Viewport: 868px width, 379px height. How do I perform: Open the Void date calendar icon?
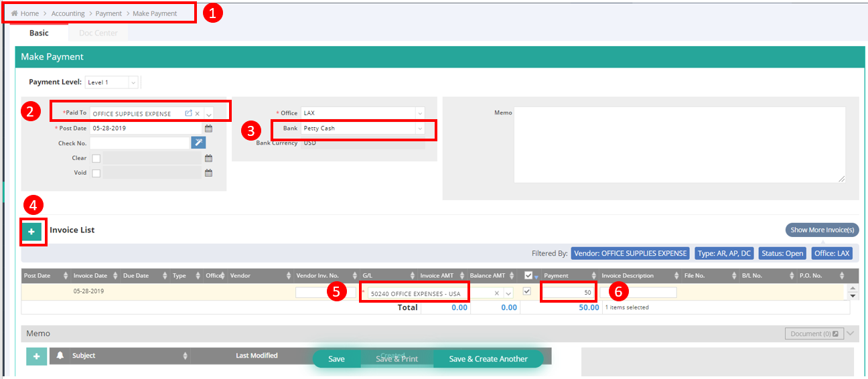(208, 173)
